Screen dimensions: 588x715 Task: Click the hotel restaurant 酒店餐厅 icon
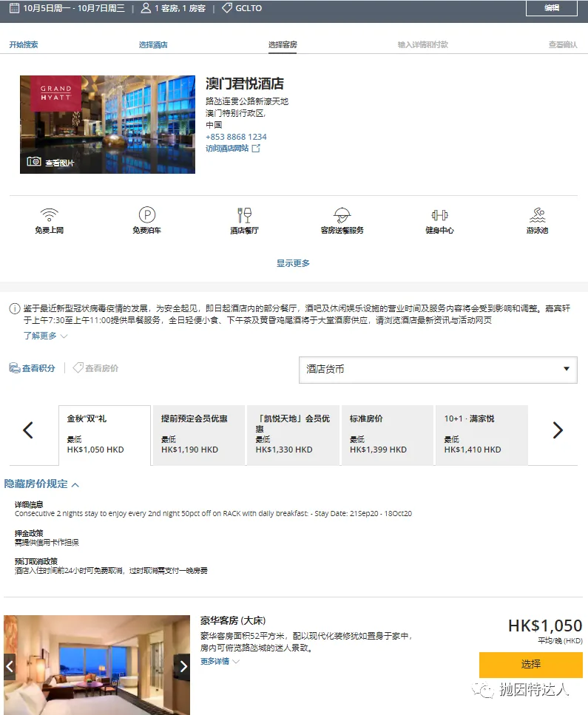(x=245, y=214)
